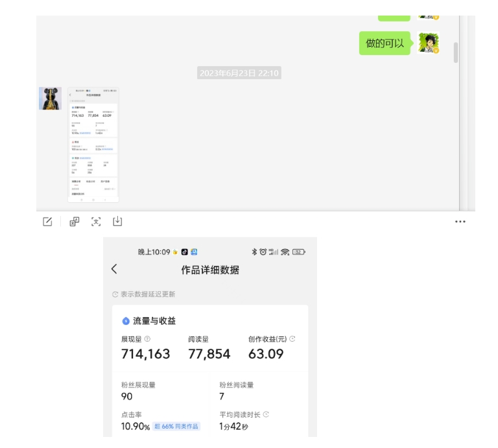Click the chat vertical scrollbar
The width and height of the screenshot is (498, 448).
coord(456,53)
